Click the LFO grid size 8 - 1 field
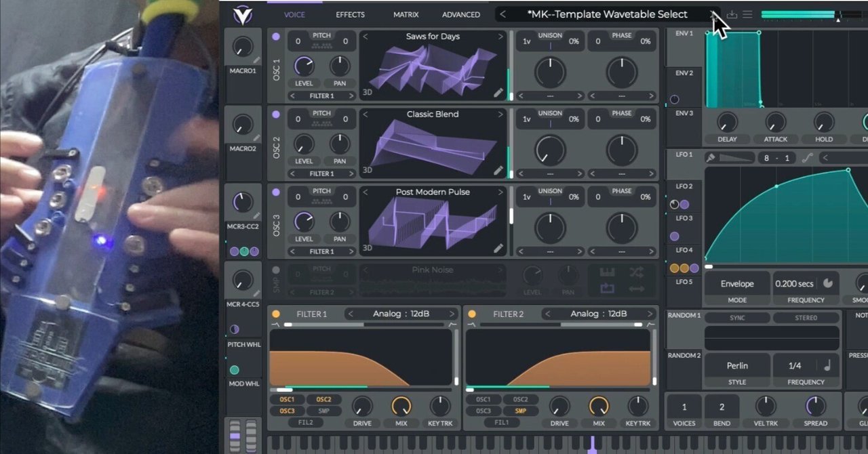Screen dimensions: 868x454 coord(776,158)
